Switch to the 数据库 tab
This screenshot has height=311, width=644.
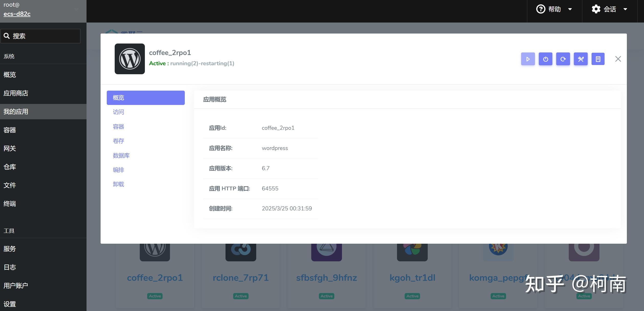click(x=121, y=155)
